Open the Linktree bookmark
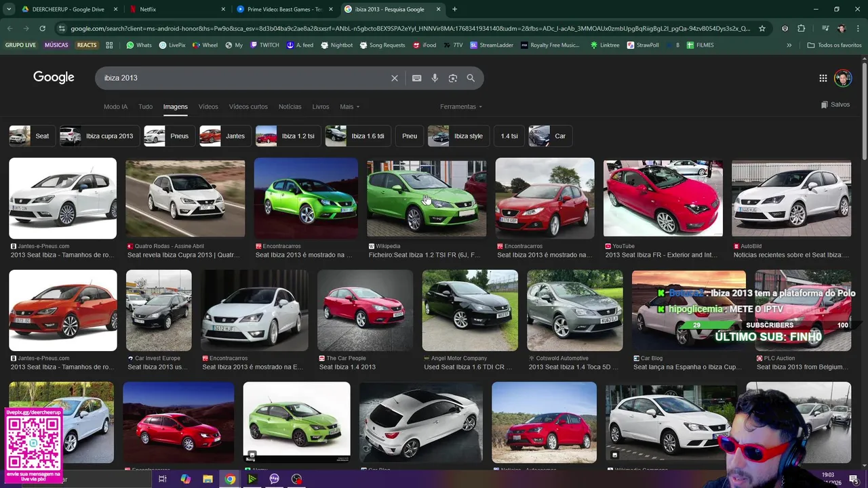Screen dimensions: 868x488 tap(605, 45)
